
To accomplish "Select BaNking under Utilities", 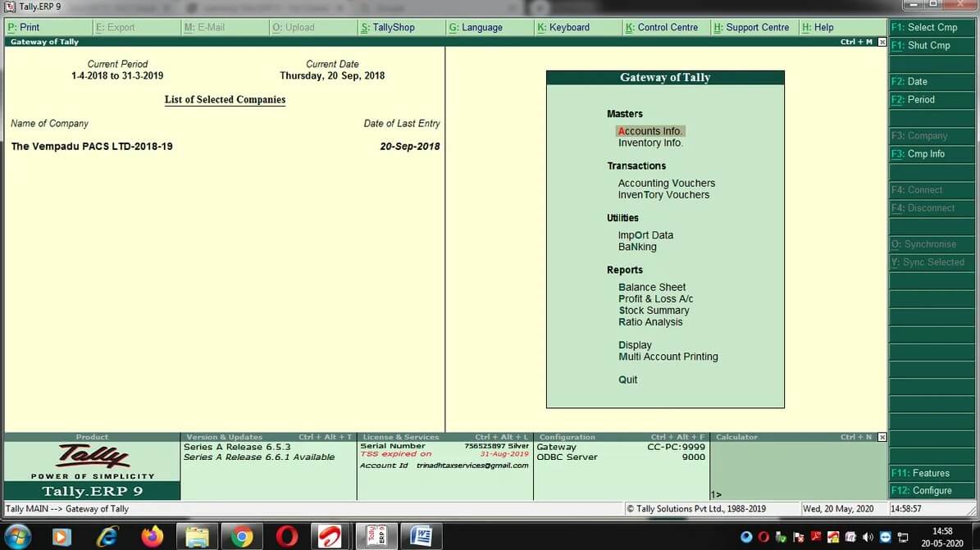I will click(637, 246).
